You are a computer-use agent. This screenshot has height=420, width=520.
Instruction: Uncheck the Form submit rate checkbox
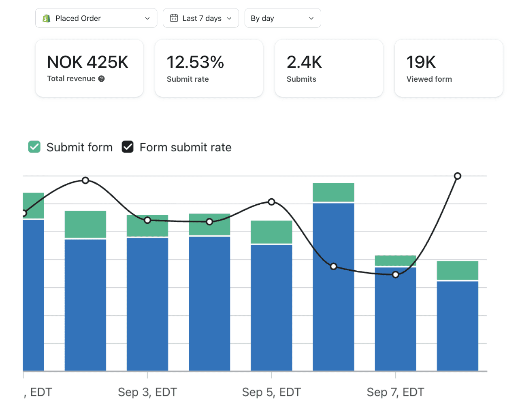coord(128,147)
